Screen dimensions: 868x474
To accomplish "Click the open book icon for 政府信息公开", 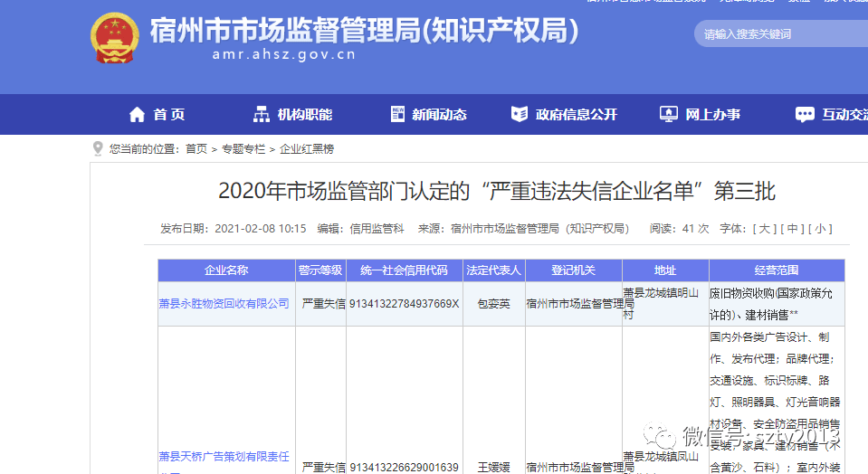I will coord(520,115).
